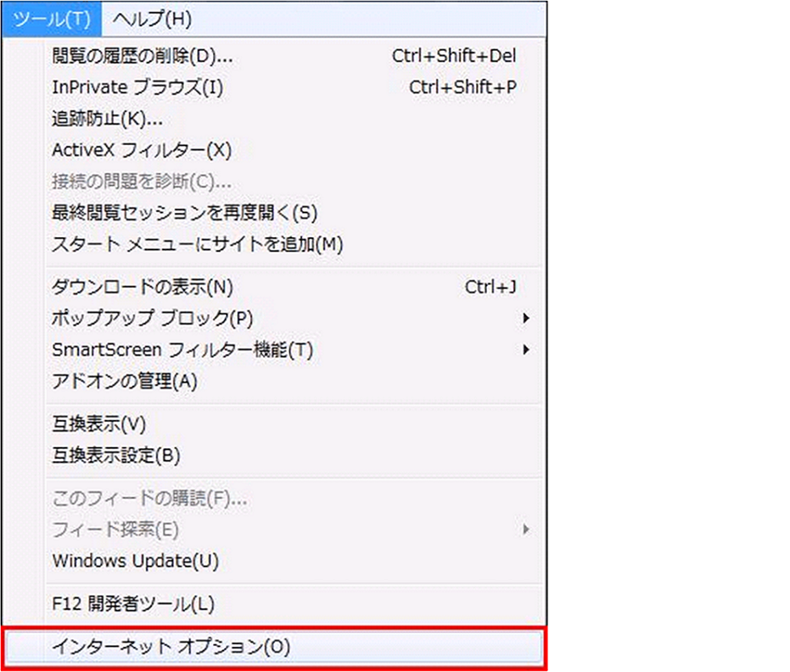Viewport: 790px width, 672px height.
Task: Click the grayed このフィードの購読 entry
Action: tap(148, 498)
